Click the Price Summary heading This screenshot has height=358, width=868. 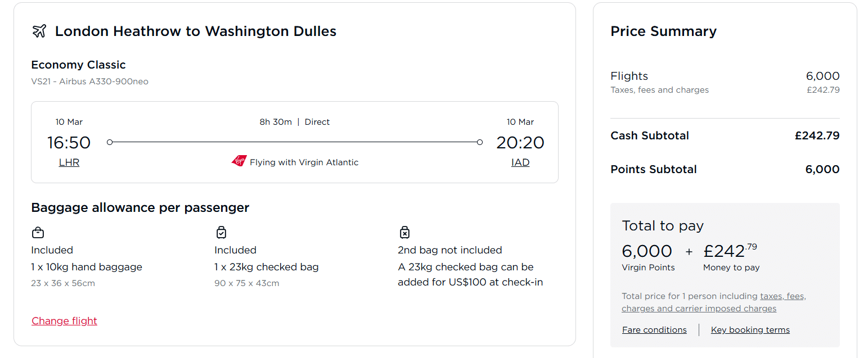(663, 31)
